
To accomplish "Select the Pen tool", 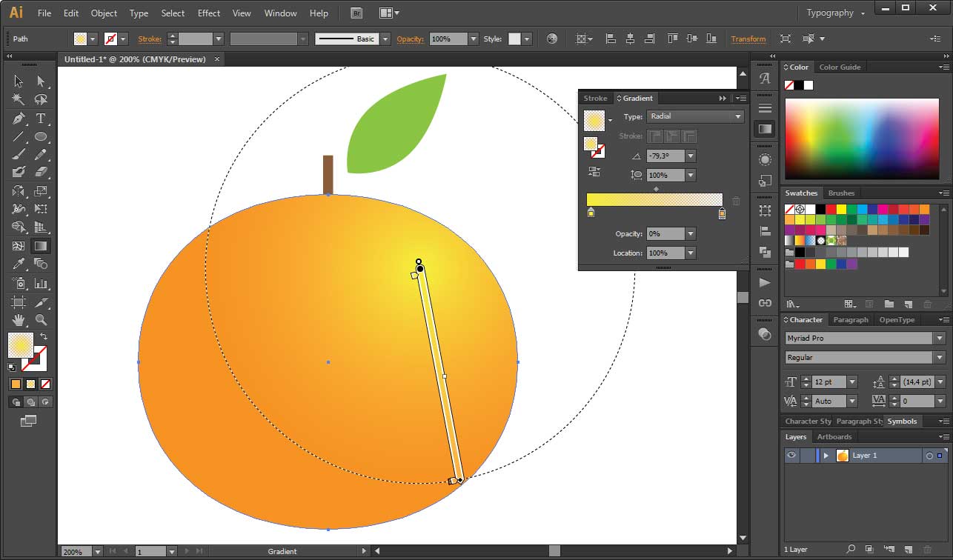I will click(x=16, y=117).
